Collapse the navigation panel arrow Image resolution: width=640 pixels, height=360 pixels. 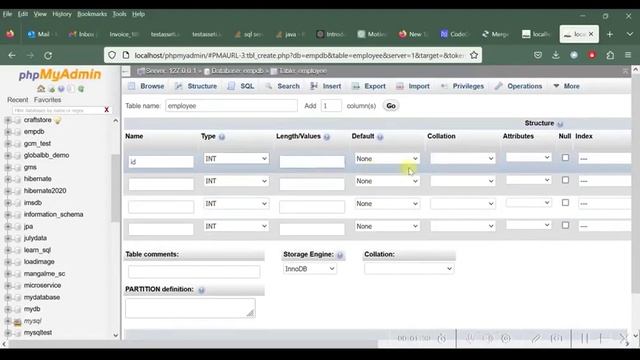click(x=126, y=71)
